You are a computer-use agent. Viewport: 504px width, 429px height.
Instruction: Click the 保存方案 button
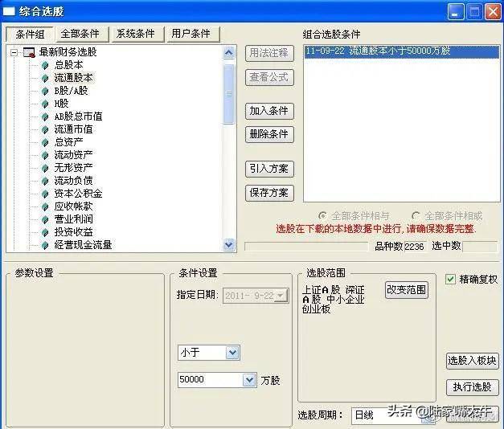tap(269, 193)
